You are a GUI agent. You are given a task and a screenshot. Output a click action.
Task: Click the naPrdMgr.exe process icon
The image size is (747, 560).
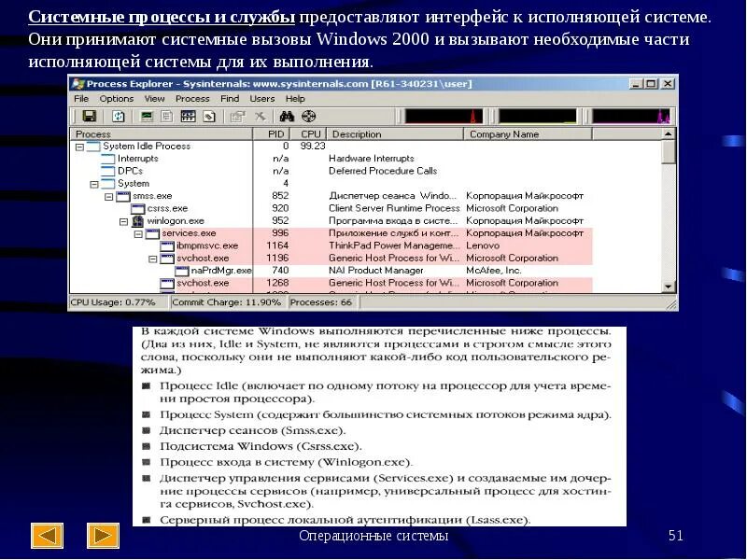click(182, 271)
